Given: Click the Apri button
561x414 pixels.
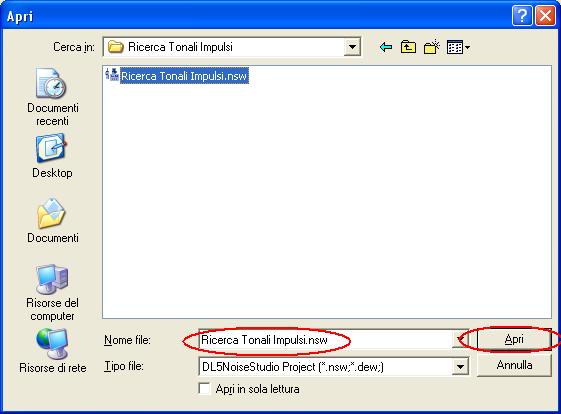Looking at the screenshot, I should [514, 339].
